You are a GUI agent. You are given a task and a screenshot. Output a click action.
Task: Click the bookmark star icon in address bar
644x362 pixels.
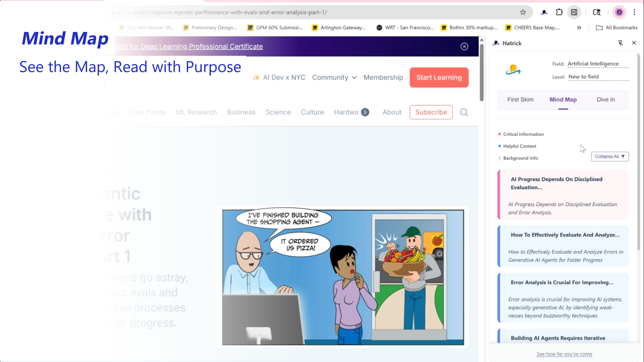click(x=523, y=12)
